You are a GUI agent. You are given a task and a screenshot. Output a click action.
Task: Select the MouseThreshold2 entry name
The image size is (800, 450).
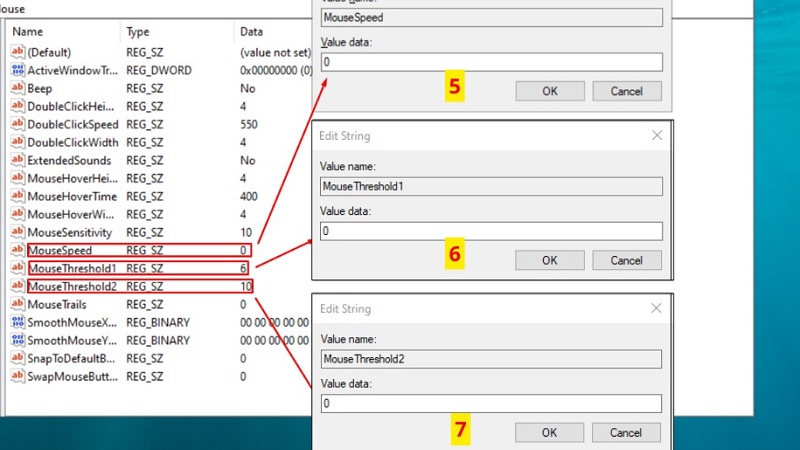coord(72,286)
